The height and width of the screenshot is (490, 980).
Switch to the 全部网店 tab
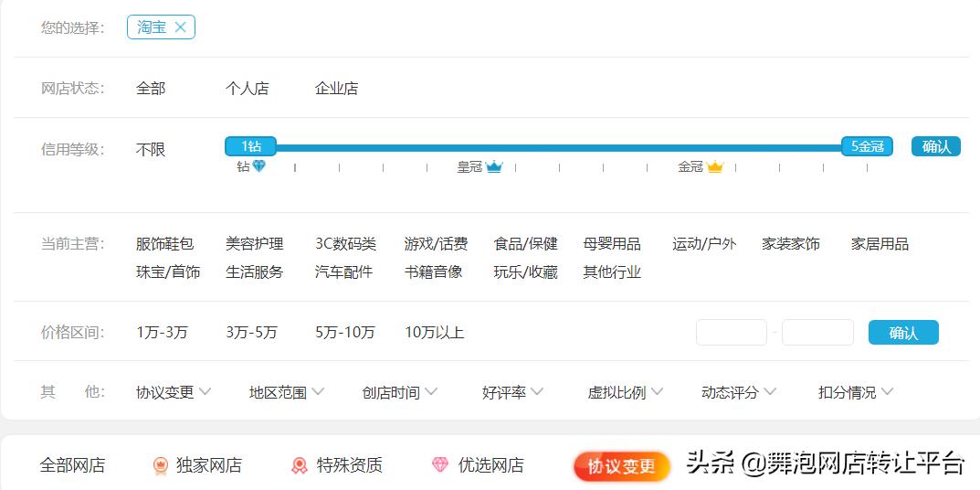72,465
